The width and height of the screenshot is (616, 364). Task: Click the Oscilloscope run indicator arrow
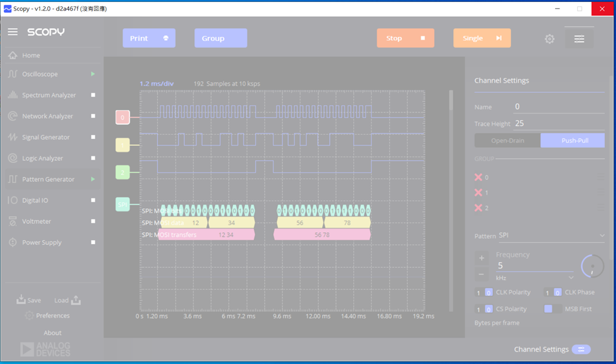93,74
